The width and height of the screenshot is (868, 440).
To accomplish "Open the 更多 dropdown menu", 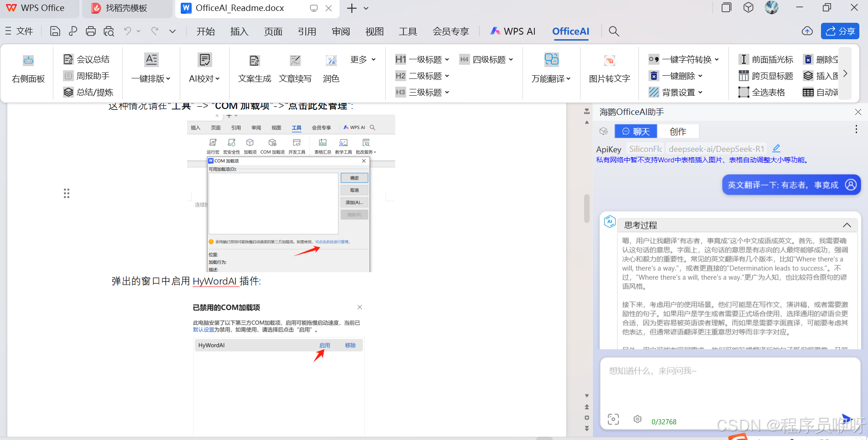I will pos(363,59).
